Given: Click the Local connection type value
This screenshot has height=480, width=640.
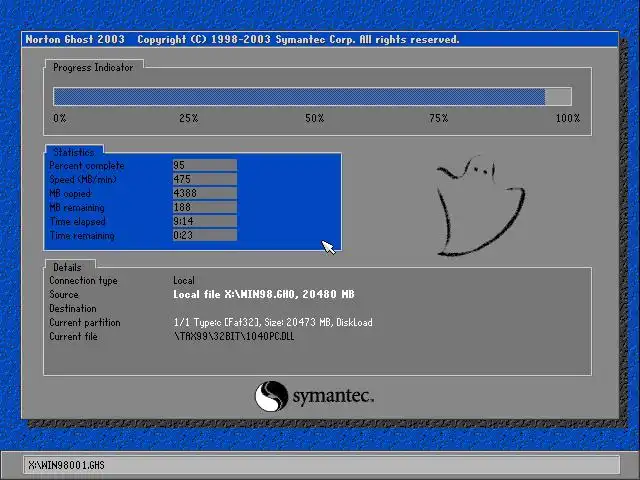Looking at the screenshot, I should coord(184,280).
